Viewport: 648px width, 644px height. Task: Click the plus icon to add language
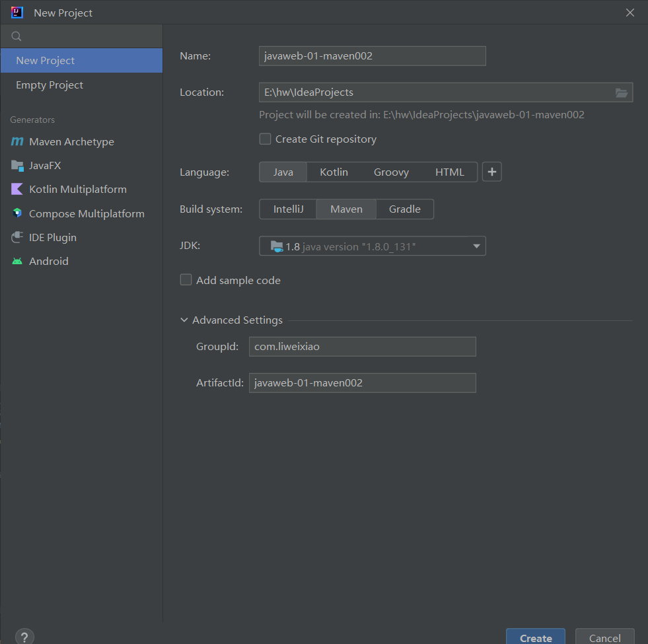(491, 172)
